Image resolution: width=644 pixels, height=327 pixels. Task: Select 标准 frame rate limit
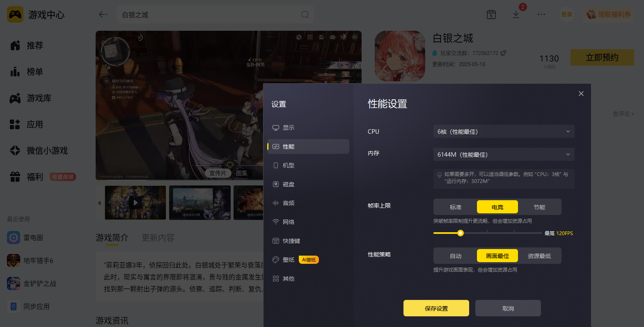pos(456,207)
